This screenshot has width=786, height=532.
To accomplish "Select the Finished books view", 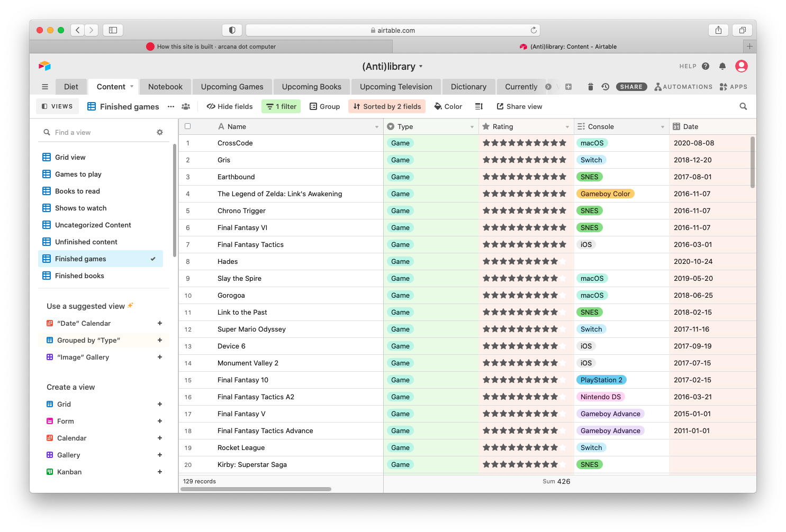I will 101,276.
